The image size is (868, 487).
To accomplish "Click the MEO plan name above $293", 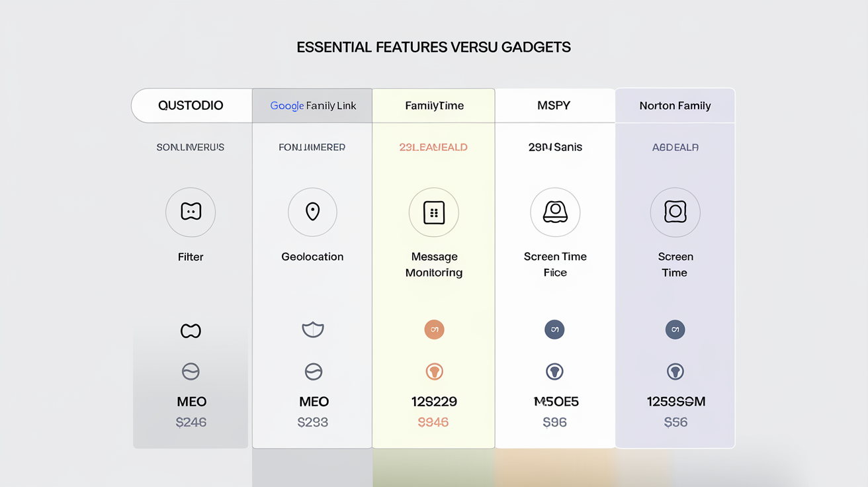I will tap(314, 402).
